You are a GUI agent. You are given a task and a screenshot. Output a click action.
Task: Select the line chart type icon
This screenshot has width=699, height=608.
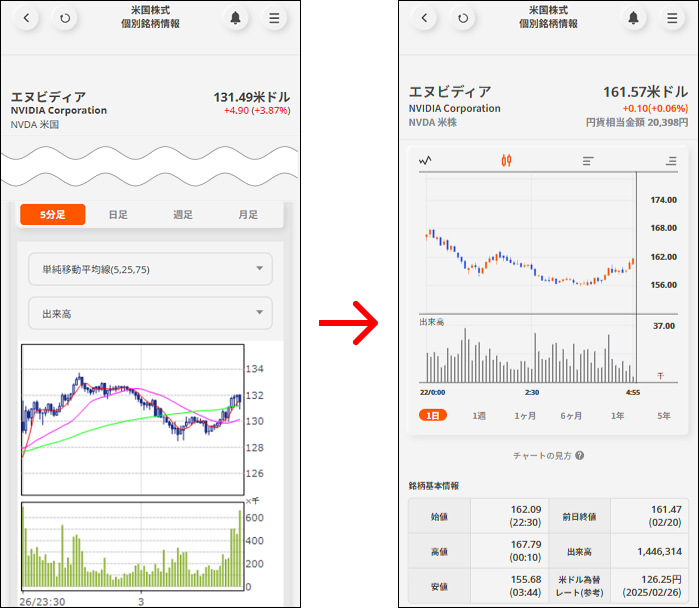426,160
